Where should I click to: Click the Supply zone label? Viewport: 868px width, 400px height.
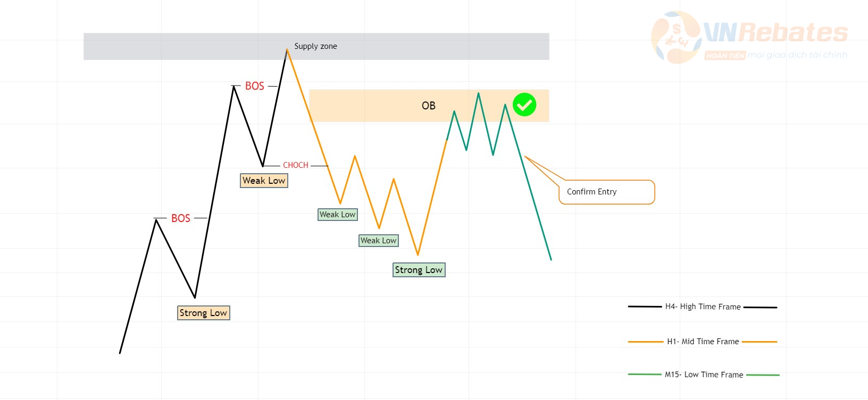[x=316, y=46]
